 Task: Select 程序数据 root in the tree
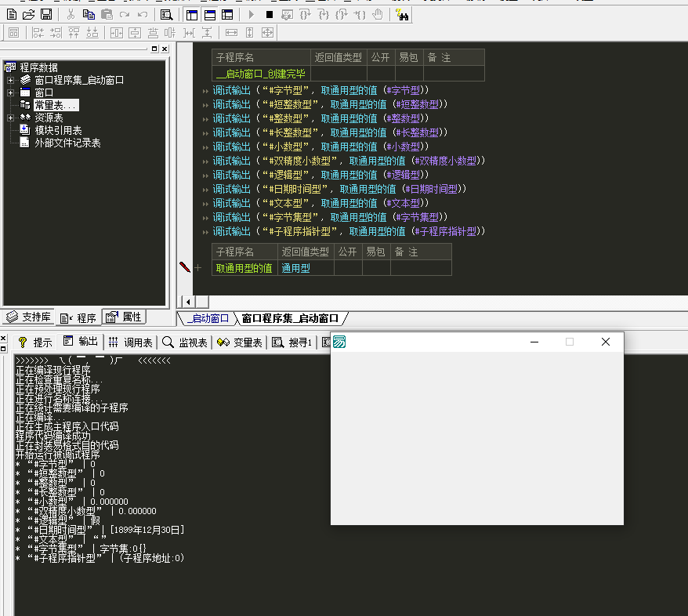pyautogui.click(x=38, y=67)
